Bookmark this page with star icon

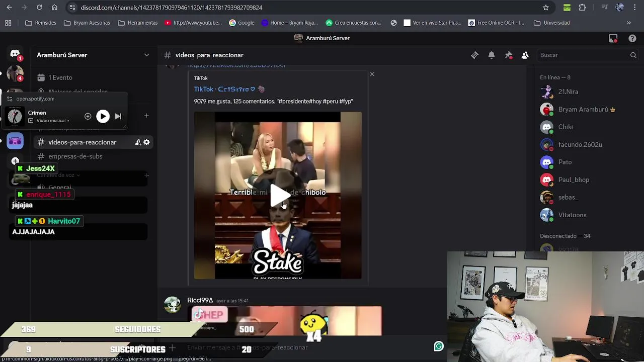pyautogui.click(x=546, y=8)
